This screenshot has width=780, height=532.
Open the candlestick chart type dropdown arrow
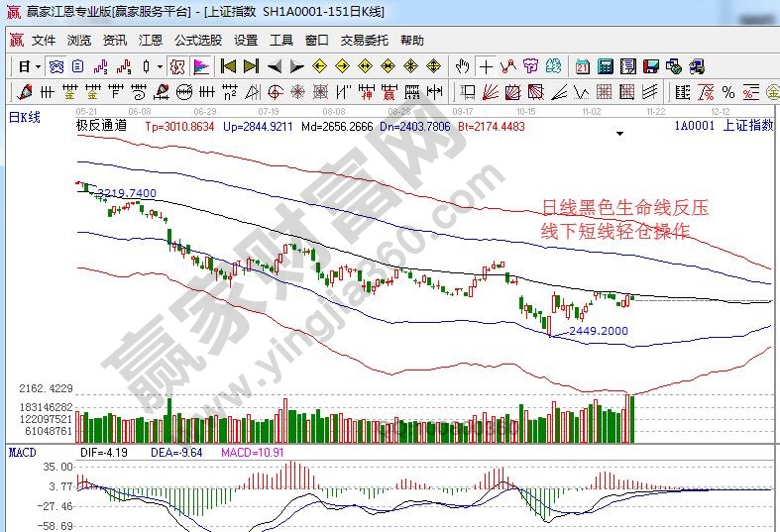161,67
